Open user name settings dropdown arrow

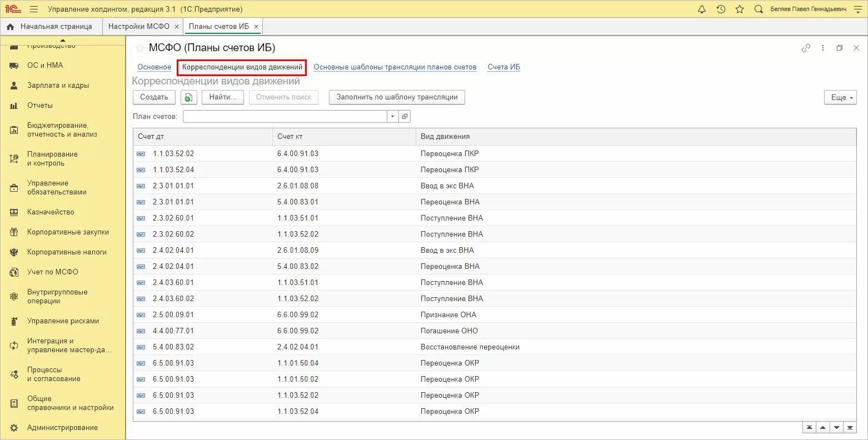pos(858,9)
